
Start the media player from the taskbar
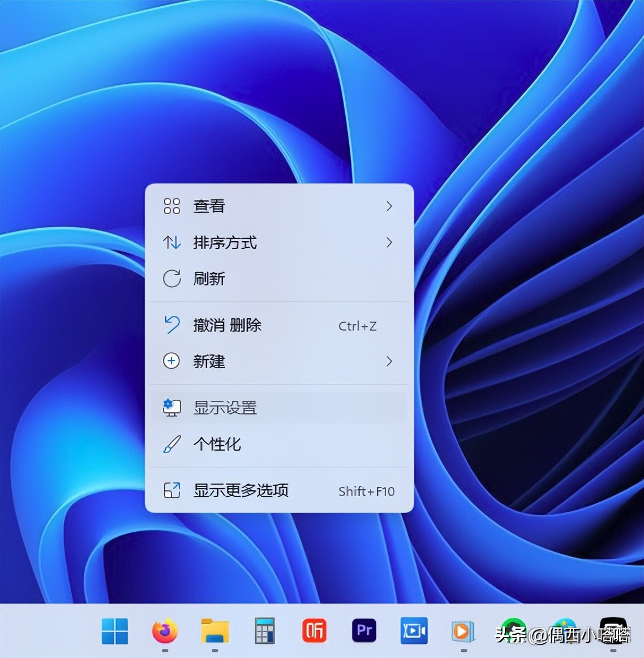463,630
